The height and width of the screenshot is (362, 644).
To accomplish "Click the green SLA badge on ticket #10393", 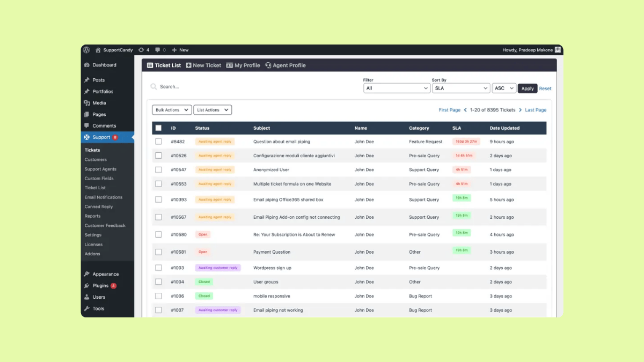I will point(462,198).
